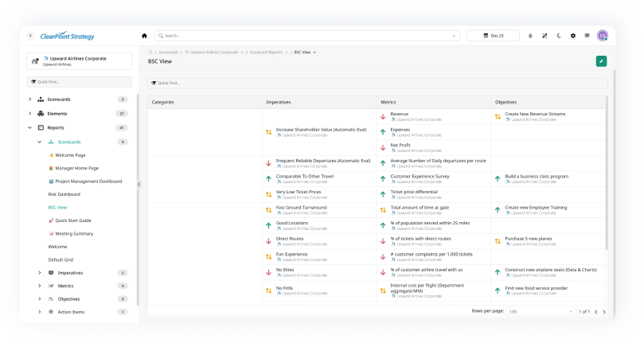Click the Elements cubes icon in sidebar
Screen dimensions: 644x343
[41, 113]
